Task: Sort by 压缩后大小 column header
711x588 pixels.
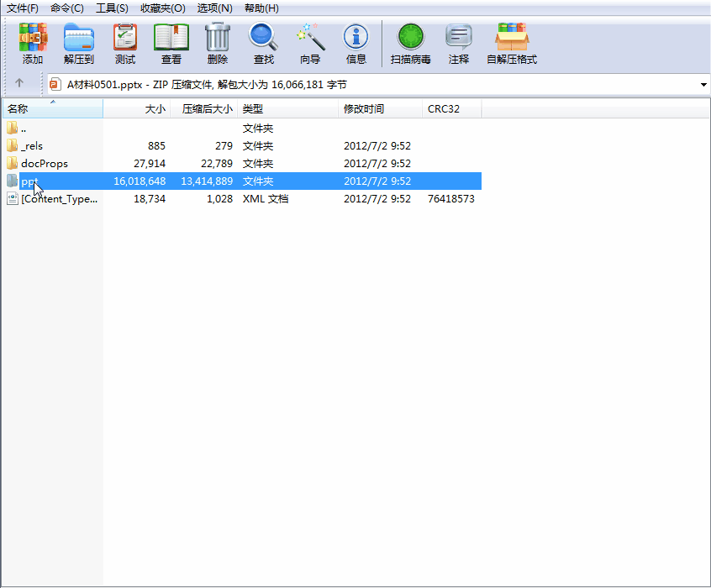Action: (x=204, y=109)
